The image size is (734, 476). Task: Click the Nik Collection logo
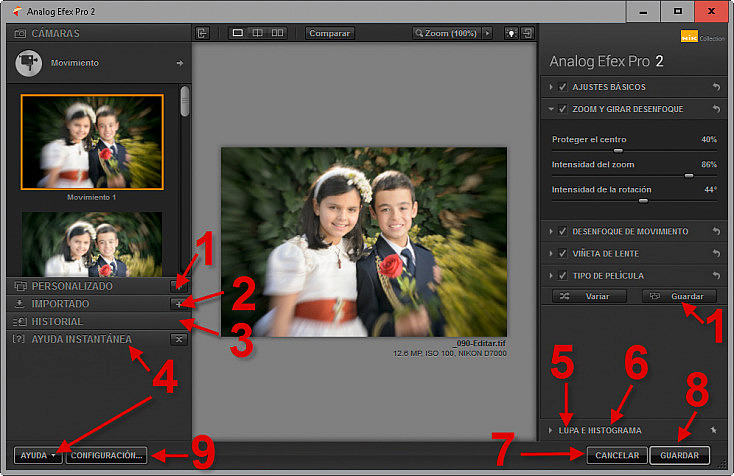[702, 37]
